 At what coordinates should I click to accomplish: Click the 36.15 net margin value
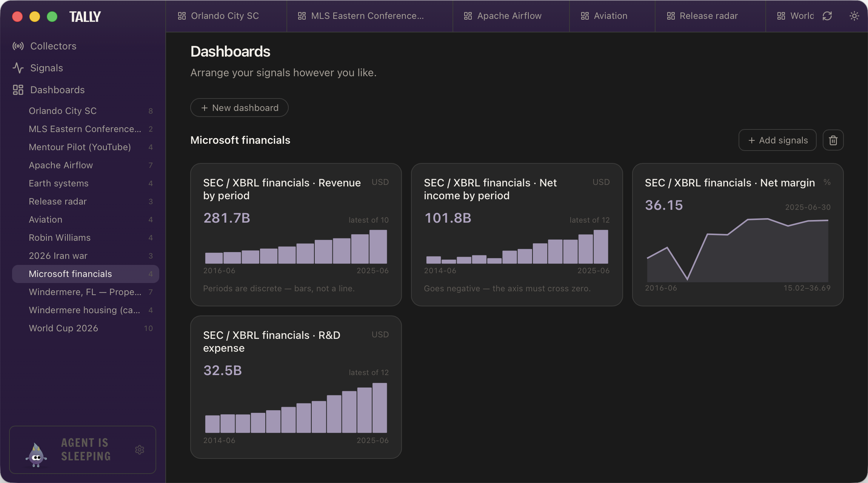(664, 205)
